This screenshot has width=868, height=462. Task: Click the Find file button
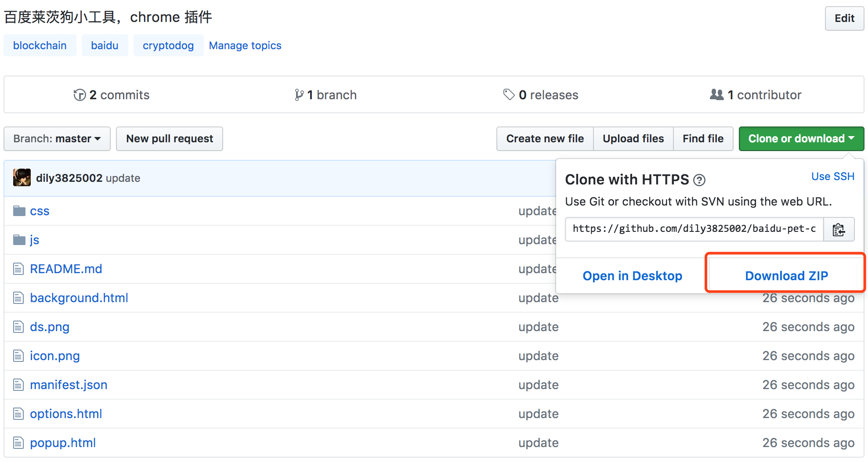pyautogui.click(x=703, y=139)
